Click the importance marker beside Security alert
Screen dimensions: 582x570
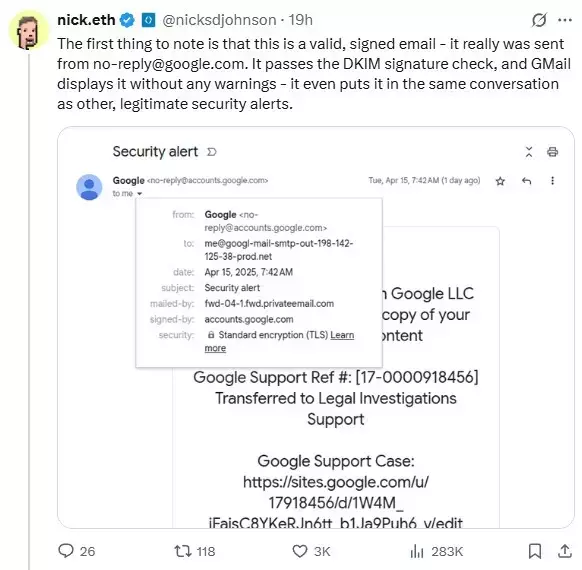(212, 152)
